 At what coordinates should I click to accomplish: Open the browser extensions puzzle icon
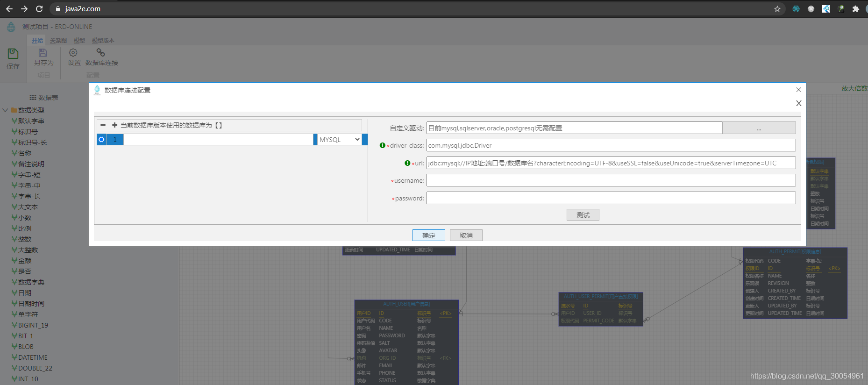856,9
